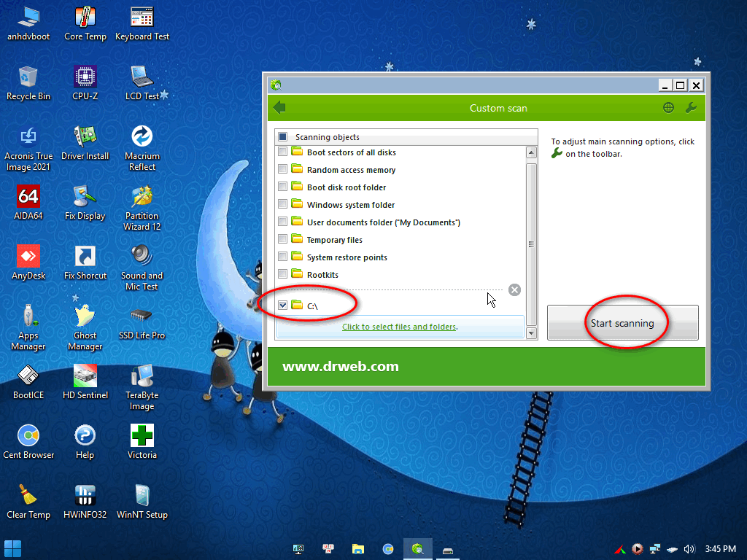747x560 pixels.
Task: Launch Macrium Reflect from the desktop
Action: point(142,149)
